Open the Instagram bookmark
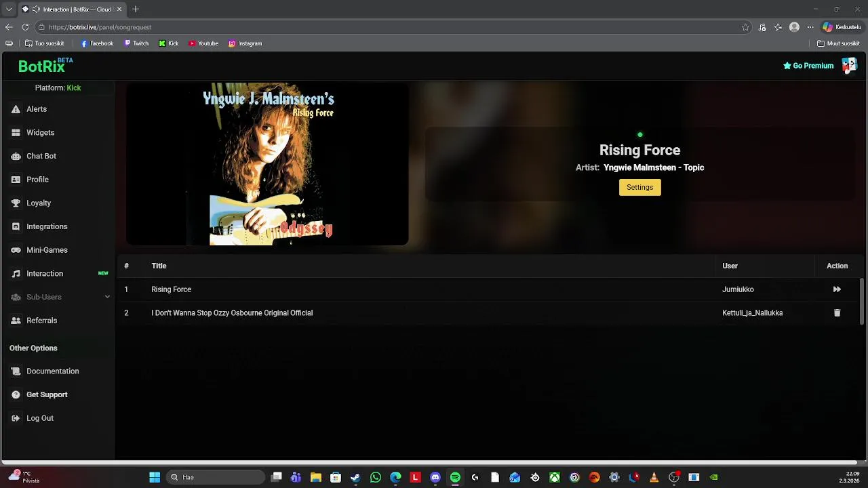This screenshot has height=488, width=868. tap(245, 43)
